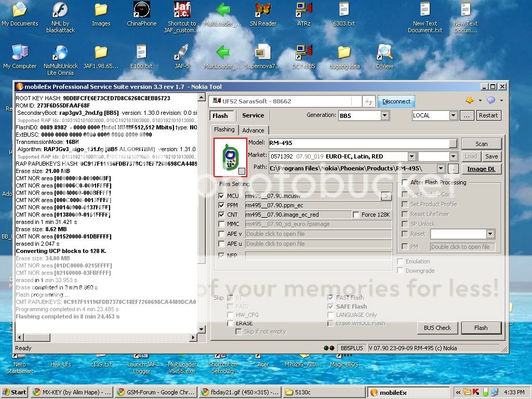
Task: Expand the arrow beside the star icon
Action: (480, 100)
